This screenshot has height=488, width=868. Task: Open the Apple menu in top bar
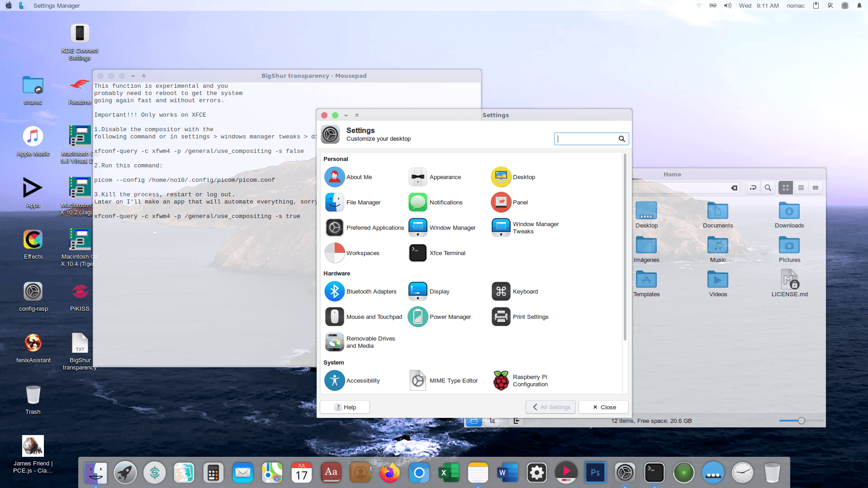tap(9, 5)
